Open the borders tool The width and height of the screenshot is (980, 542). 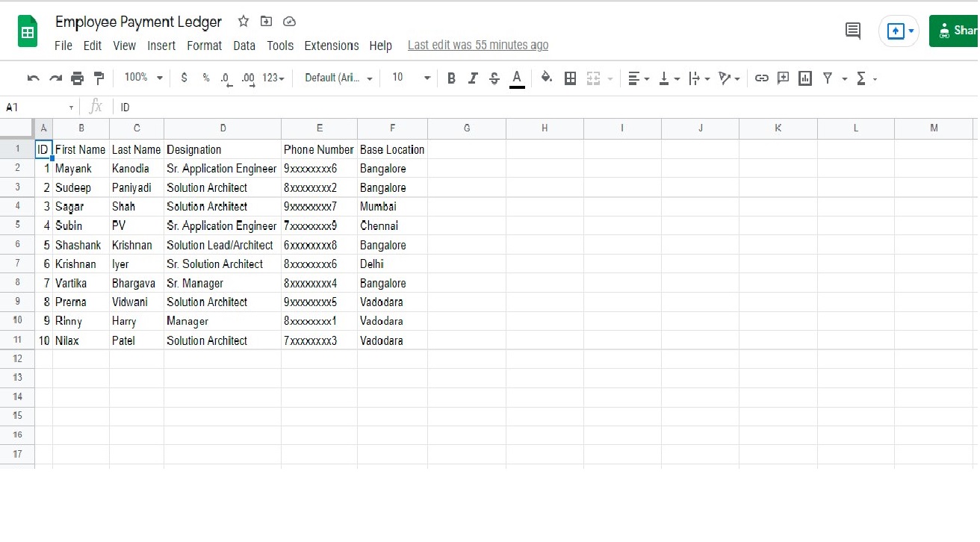click(x=570, y=78)
